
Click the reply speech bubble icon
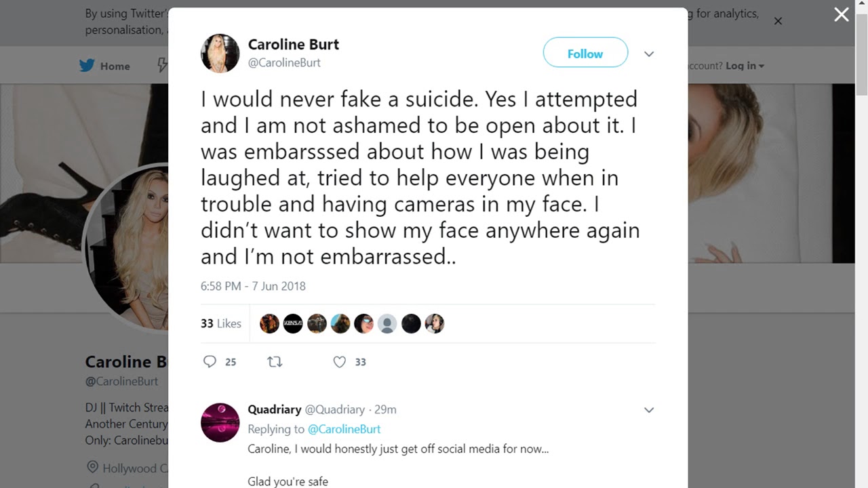[210, 362]
